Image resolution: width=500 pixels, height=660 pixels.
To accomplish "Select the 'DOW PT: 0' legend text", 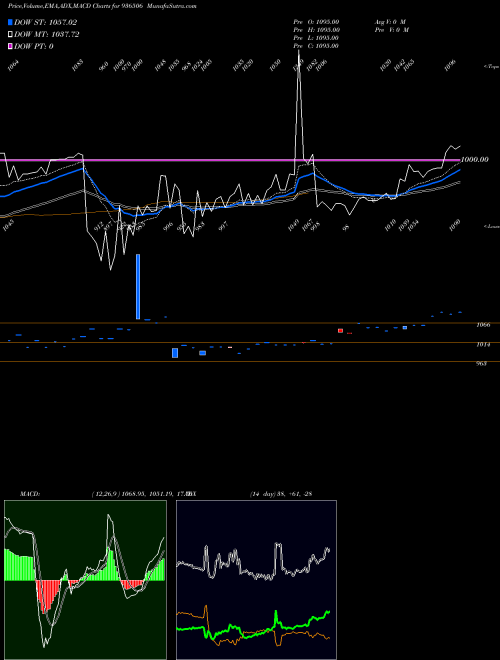I will coord(34,46).
